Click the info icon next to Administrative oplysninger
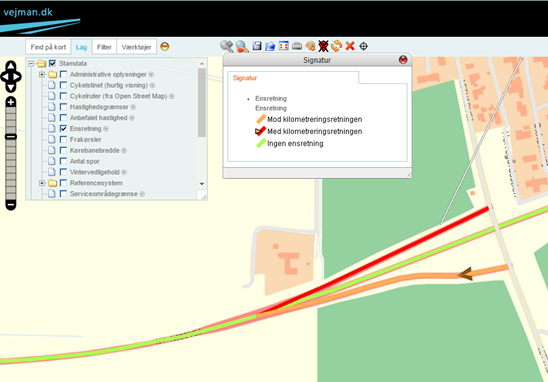548x382 pixels. point(151,75)
